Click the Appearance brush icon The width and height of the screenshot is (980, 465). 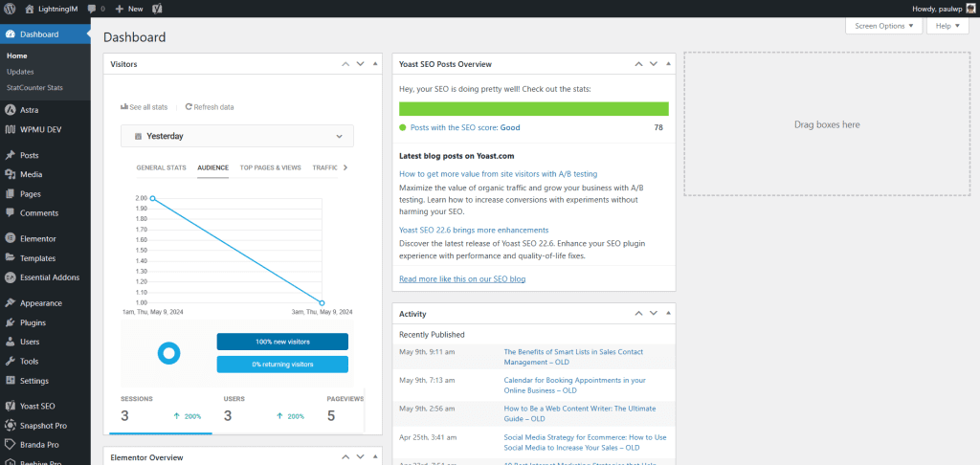10,303
